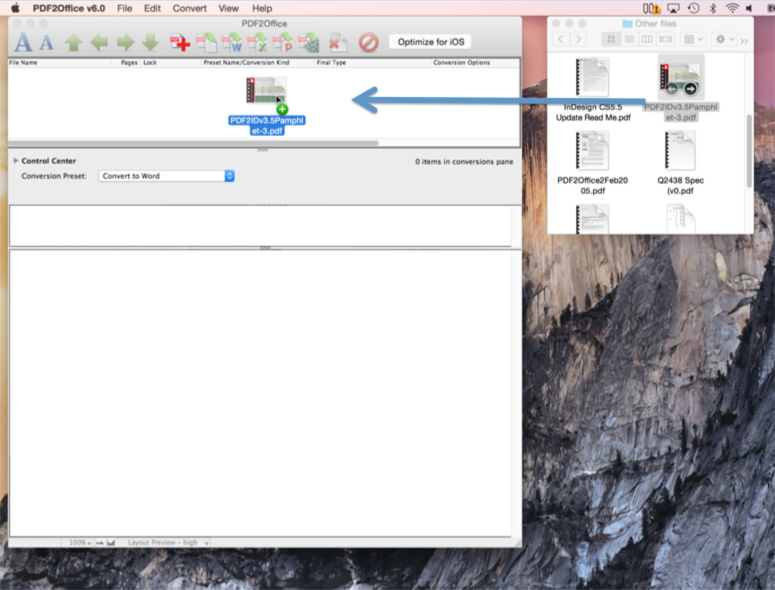Add a PDF with the red plus icon
Viewport: 775px width, 590px height.
click(x=180, y=42)
